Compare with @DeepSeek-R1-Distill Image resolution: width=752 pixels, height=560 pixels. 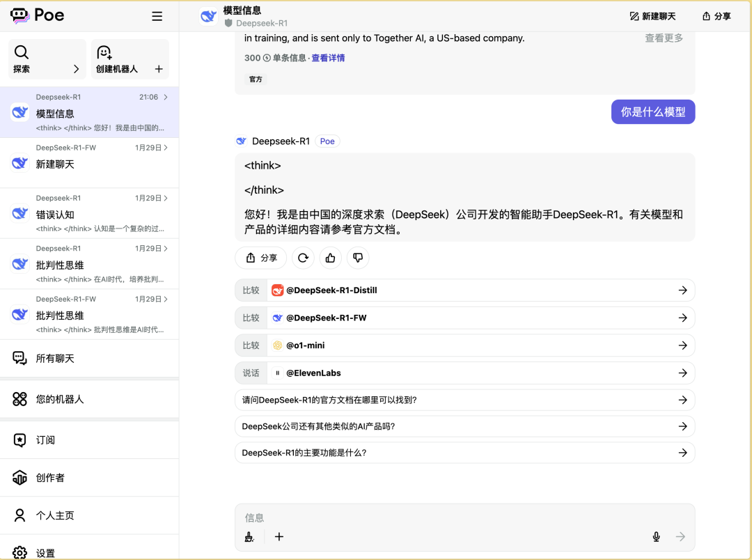tap(464, 290)
